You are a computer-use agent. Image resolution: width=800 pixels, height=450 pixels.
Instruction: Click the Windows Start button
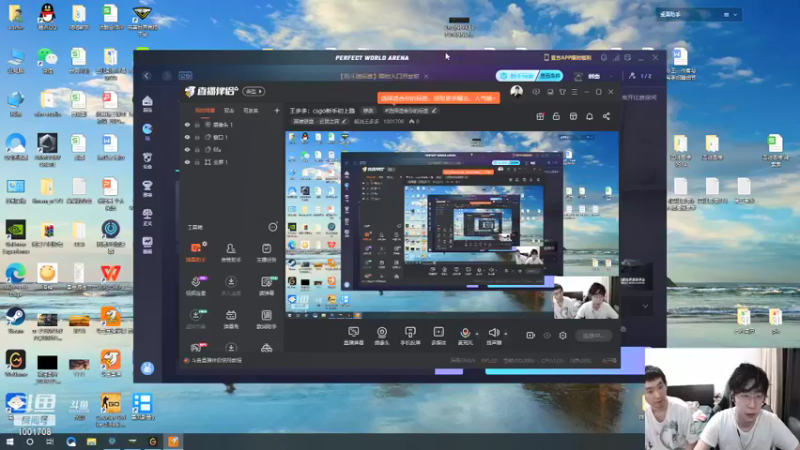point(10,441)
